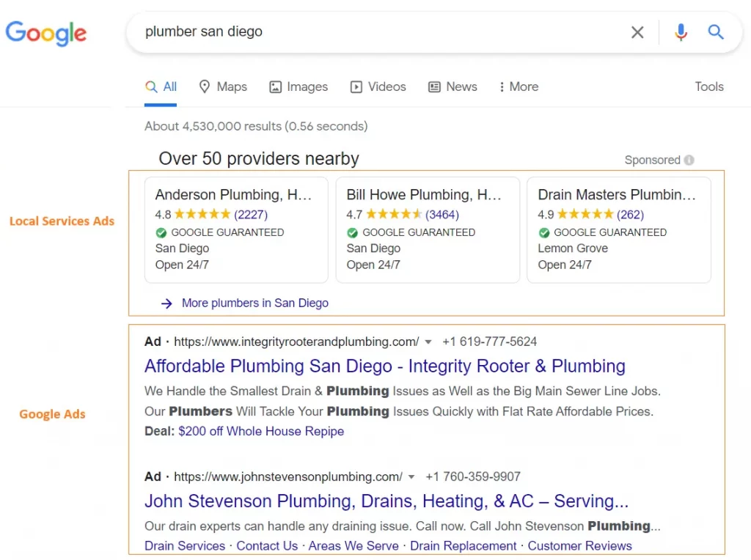Open the Drain Services sitelink
This screenshot has height=560, width=751.
185,545
